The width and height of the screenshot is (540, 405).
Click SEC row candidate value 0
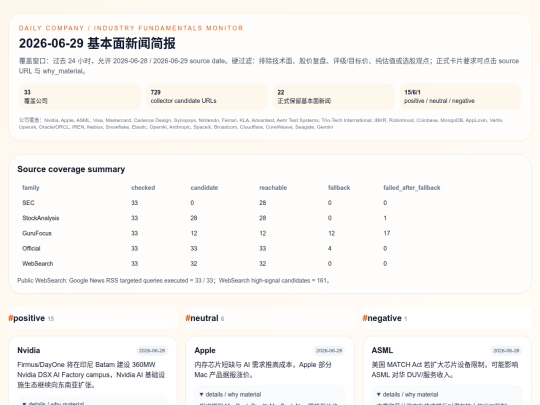pos(192,203)
